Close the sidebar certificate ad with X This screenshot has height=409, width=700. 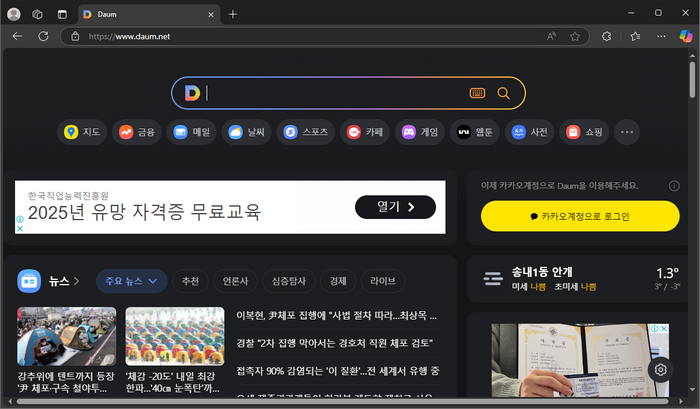pos(664,329)
